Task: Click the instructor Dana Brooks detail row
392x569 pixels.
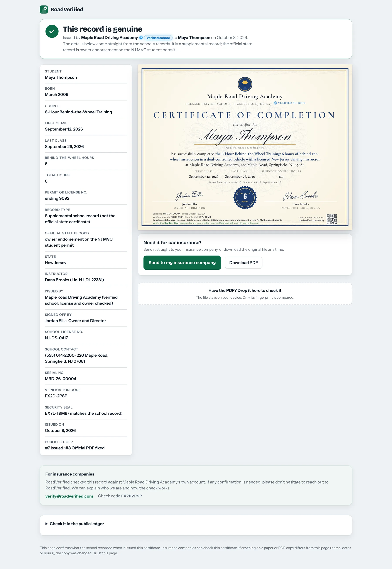Action: pyautogui.click(x=86, y=277)
